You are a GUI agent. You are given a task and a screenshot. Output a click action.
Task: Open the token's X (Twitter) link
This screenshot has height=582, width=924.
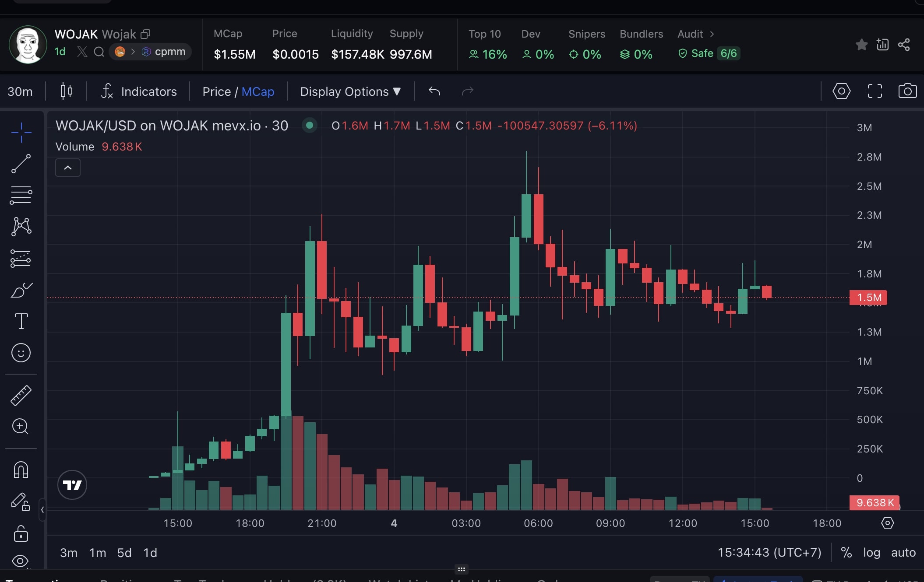point(82,52)
